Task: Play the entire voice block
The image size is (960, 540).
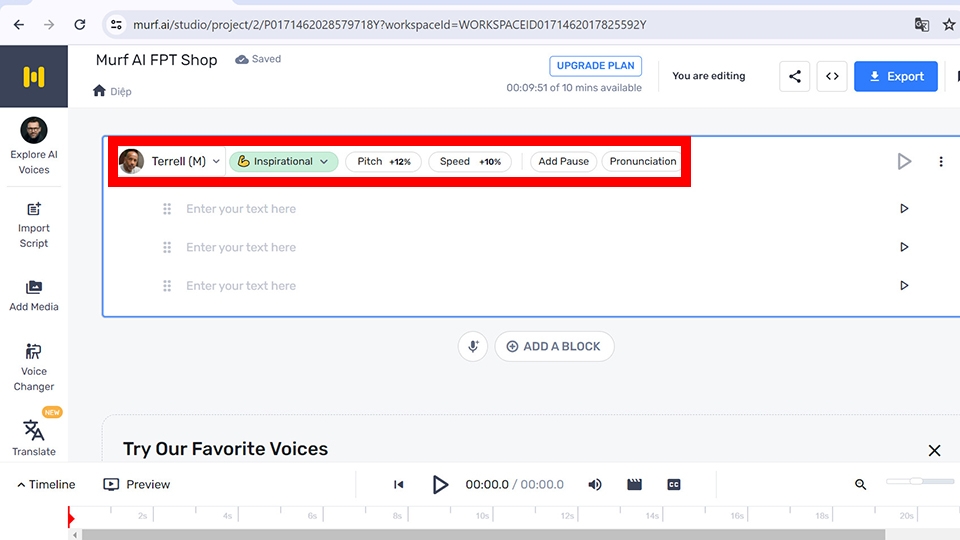Action: tap(904, 162)
